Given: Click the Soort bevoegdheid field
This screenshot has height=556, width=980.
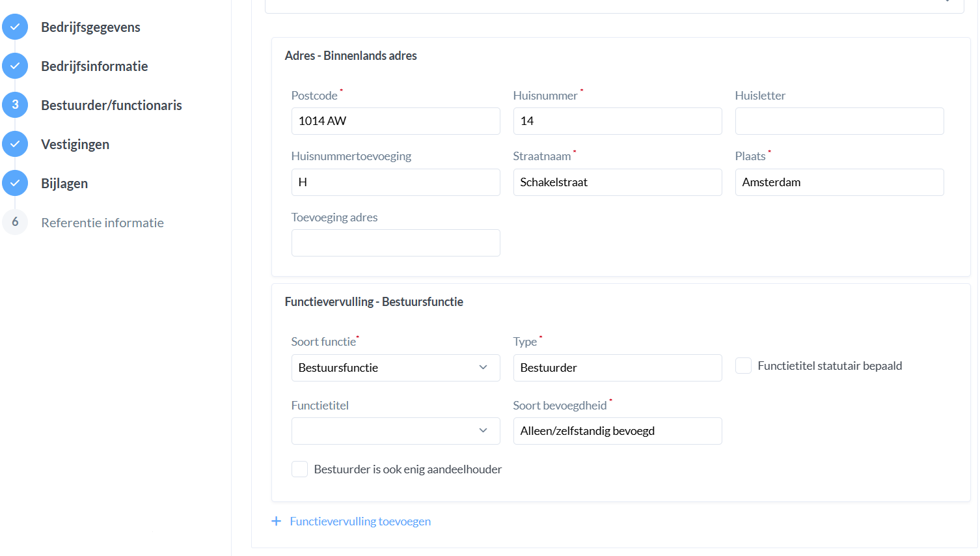Looking at the screenshot, I should click(617, 431).
